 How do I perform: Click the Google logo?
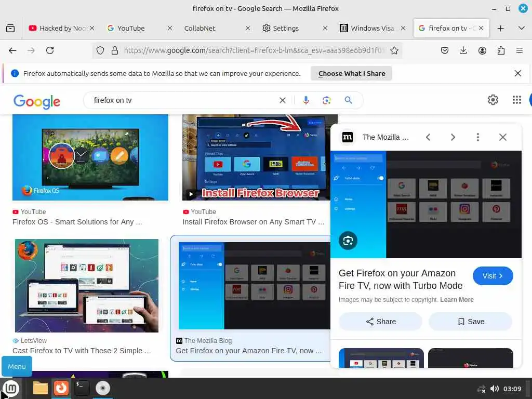(37, 101)
